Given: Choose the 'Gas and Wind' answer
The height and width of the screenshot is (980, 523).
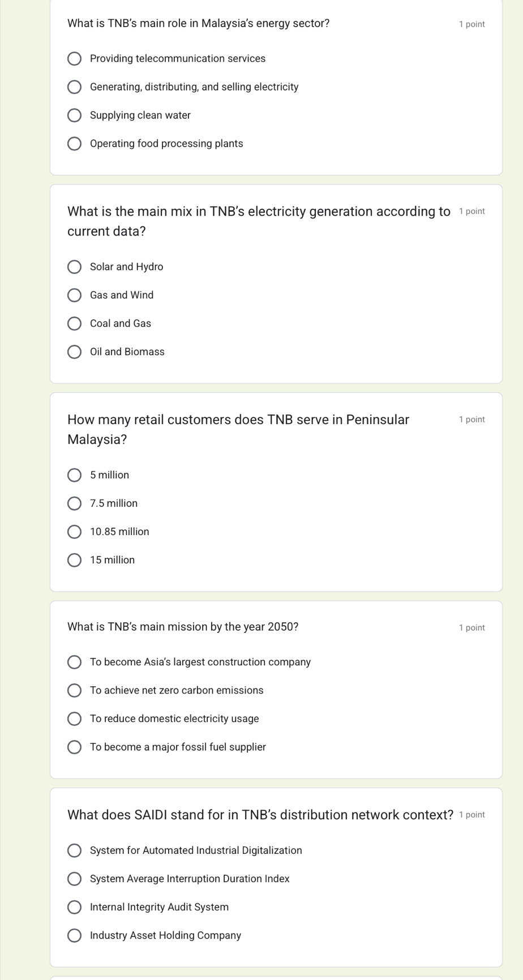Looking at the screenshot, I should (74, 296).
